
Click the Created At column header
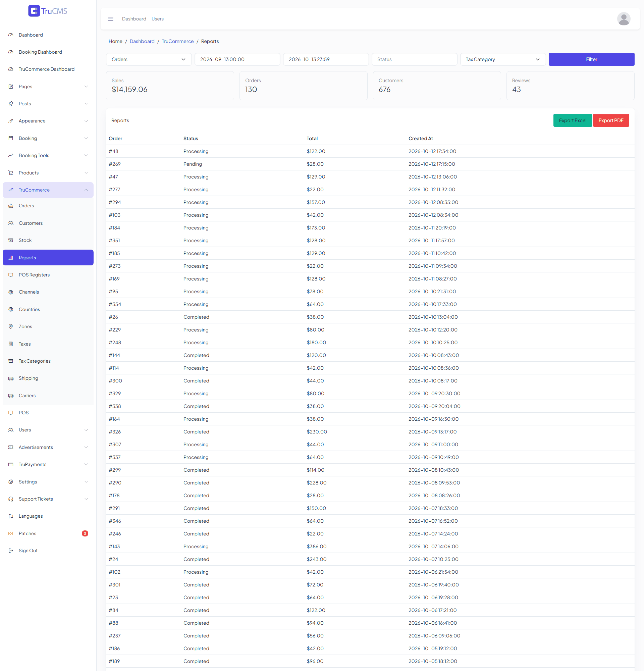point(421,139)
